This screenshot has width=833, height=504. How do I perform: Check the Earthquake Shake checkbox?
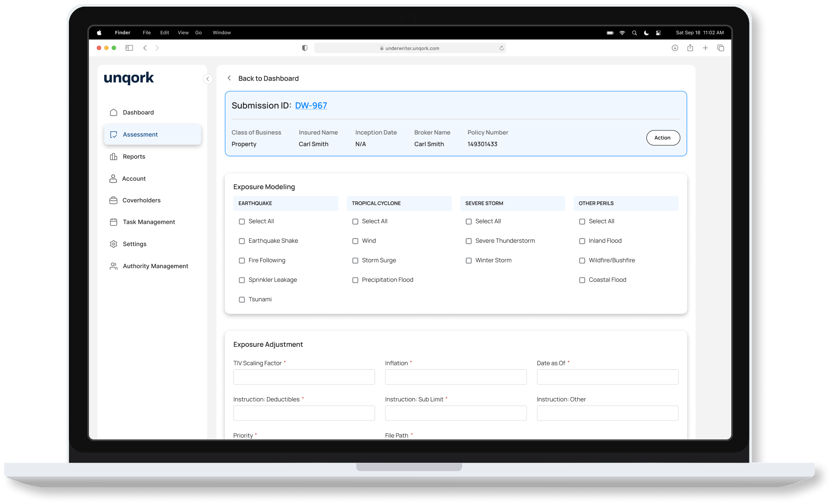tap(242, 241)
